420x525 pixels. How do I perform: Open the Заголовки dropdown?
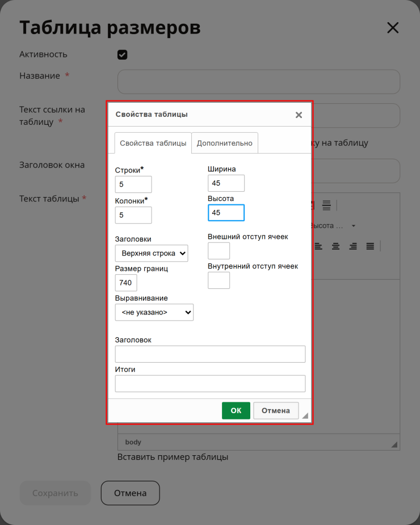(152, 253)
